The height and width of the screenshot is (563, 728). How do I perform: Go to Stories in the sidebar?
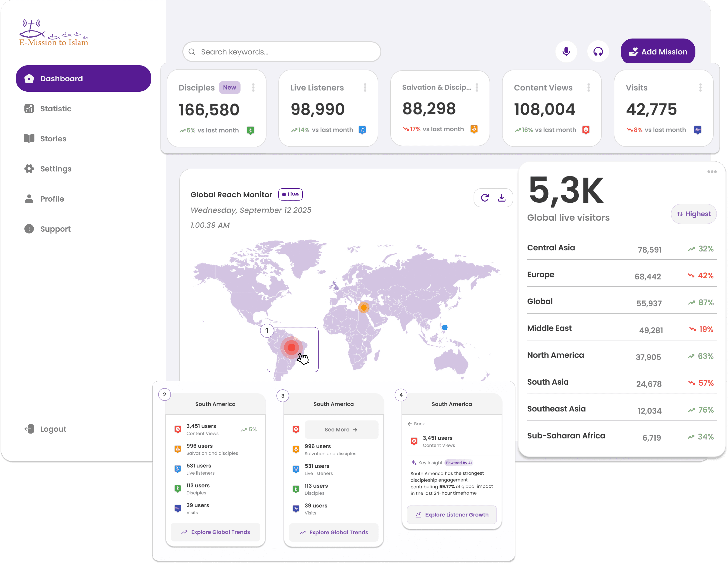(53, 139)
